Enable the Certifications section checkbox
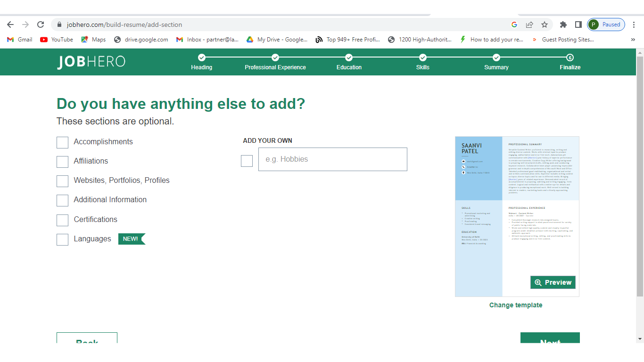 pos(62,220)
